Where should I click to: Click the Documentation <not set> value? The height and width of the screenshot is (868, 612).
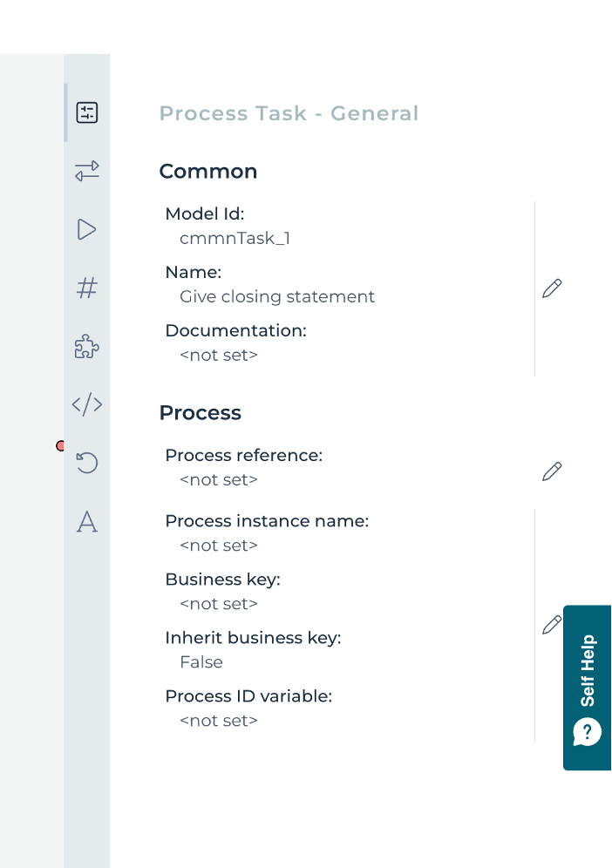coord(219,356)
